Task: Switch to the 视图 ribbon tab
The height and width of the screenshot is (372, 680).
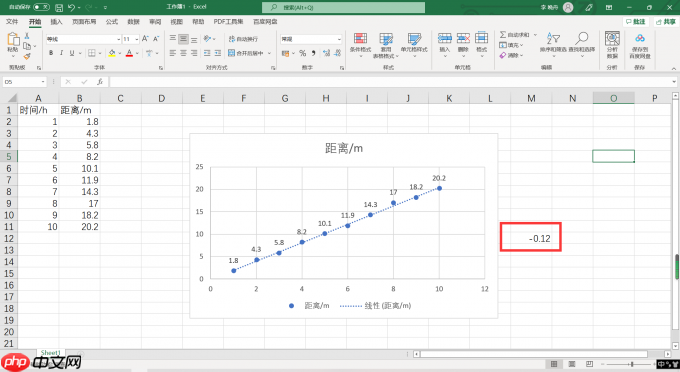Action: [177, 22]
